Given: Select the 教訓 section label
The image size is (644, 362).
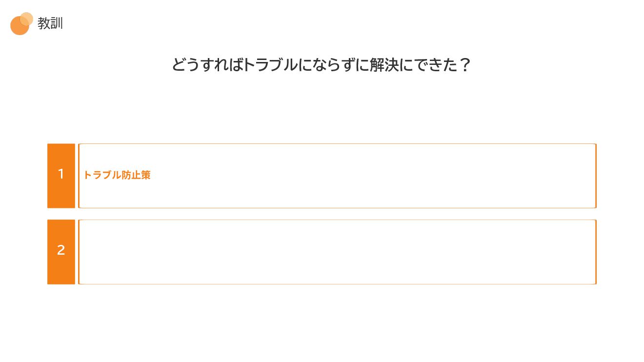Looking at the screenshot, I should [x=50, y=23].
